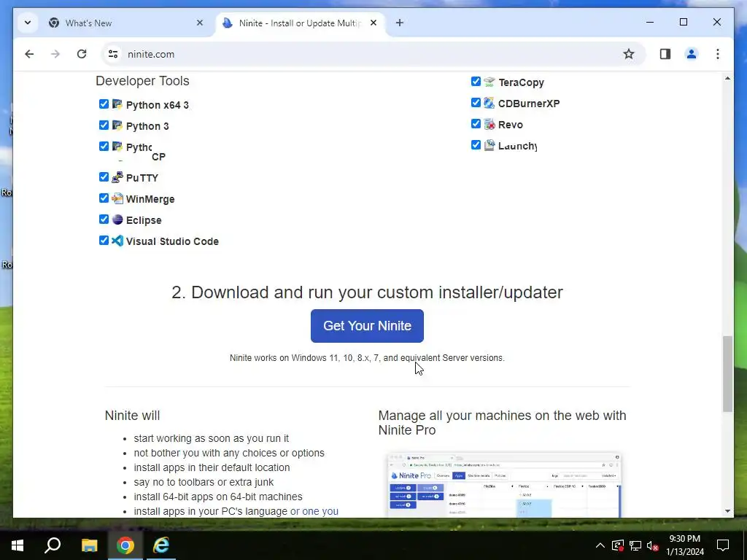This screenshot has width=747, height=560.
Task: Uncheck the Python x64 3 checkbox
Action: (x=104, y=104)
